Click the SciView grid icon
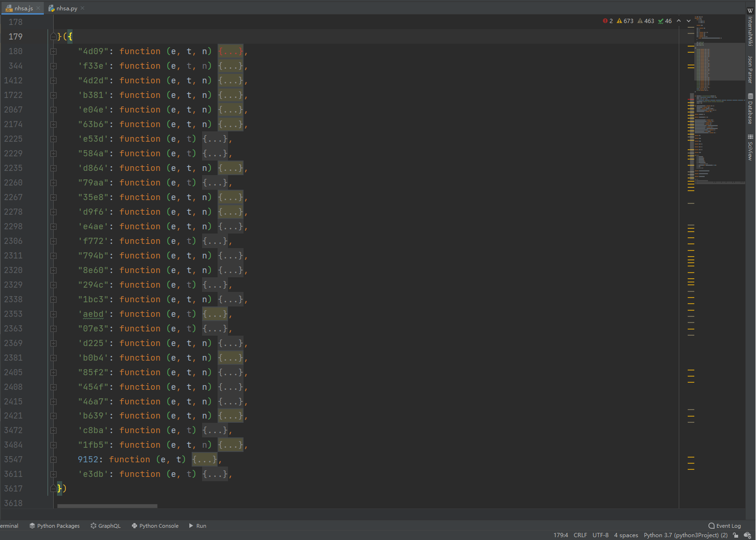 point(750,137)
